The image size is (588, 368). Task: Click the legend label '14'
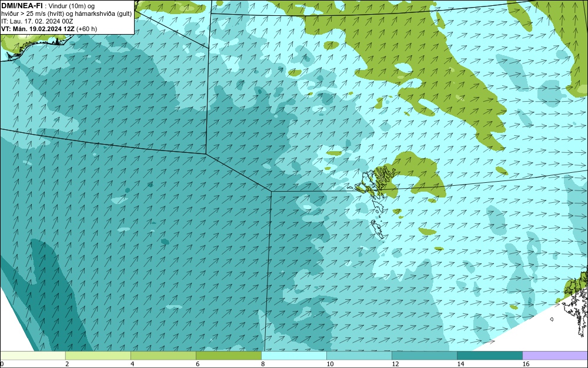460,364
